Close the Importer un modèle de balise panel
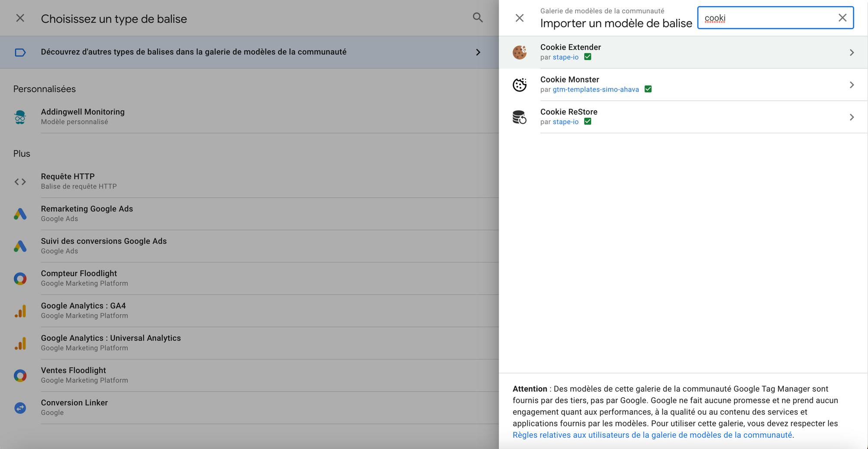The width and height of the screenshot is (868, 449). pos(519,18)
